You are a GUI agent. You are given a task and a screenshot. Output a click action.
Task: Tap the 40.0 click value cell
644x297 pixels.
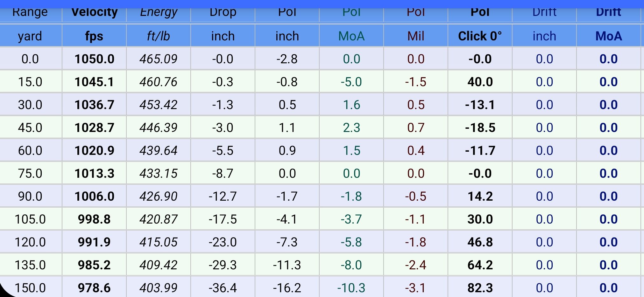[480, 82]
